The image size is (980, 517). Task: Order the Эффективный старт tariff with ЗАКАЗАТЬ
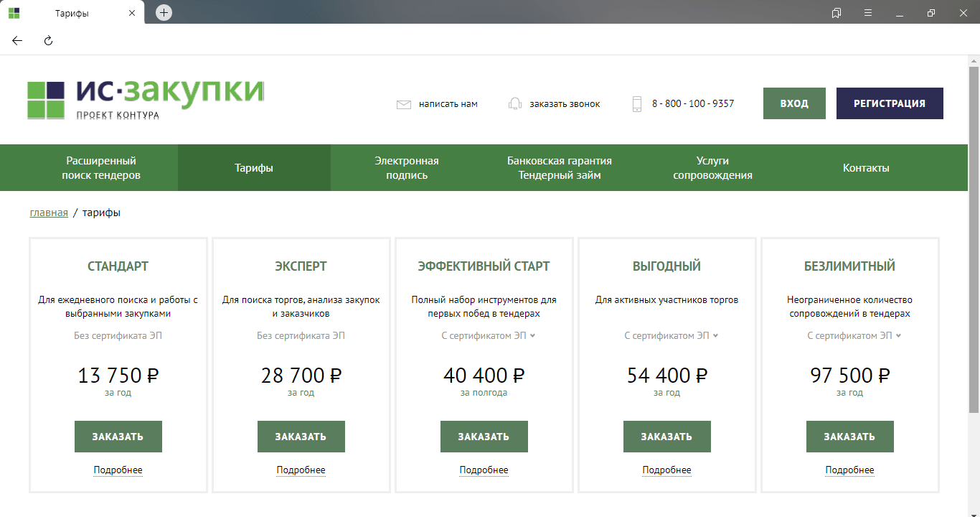[484, 437]
